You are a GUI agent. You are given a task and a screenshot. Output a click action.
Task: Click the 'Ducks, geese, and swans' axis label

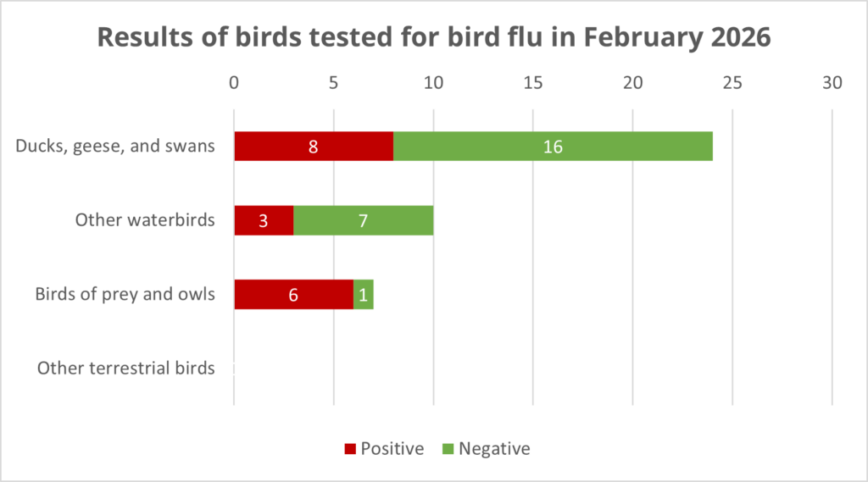(x=114, y=147)
